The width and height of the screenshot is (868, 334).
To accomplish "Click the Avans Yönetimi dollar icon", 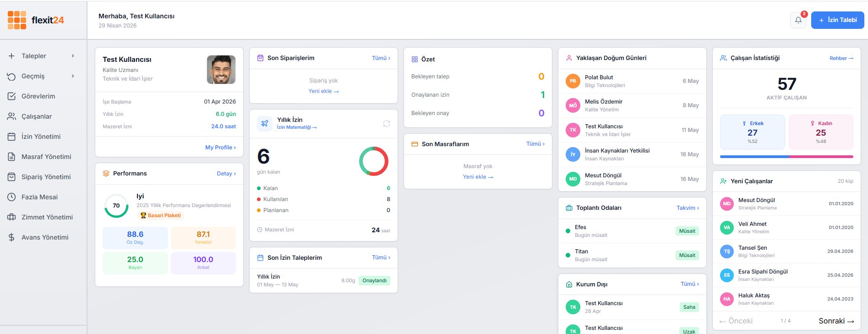I will tap(11, 237).
